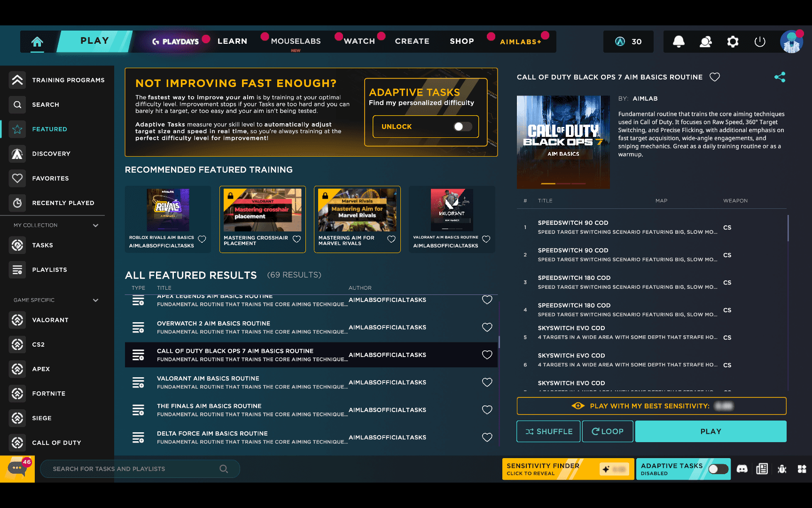This screenshot has width=812, height=508.
Task: Open the Aimlabs+ tab
Action: 521,42
